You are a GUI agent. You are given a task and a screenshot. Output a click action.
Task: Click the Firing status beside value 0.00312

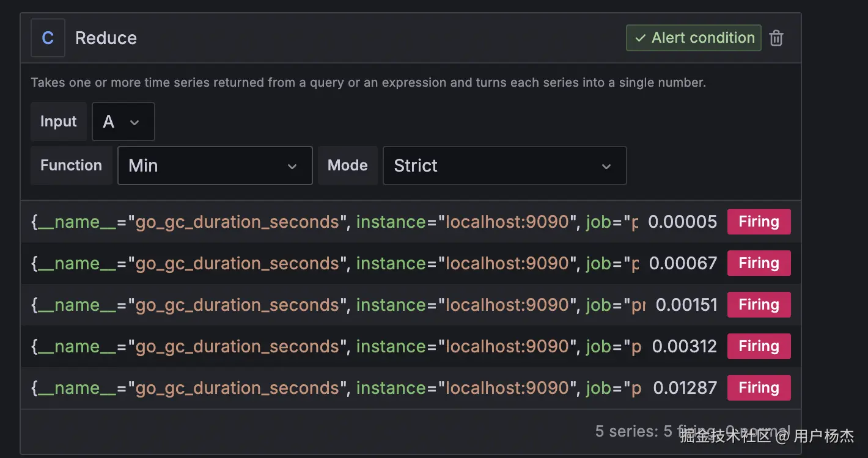759,346
